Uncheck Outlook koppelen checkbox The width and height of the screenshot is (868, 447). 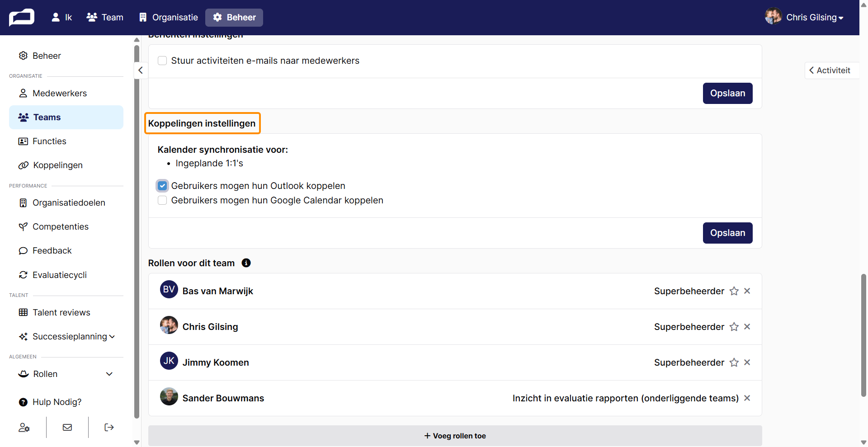coord(162,186)
